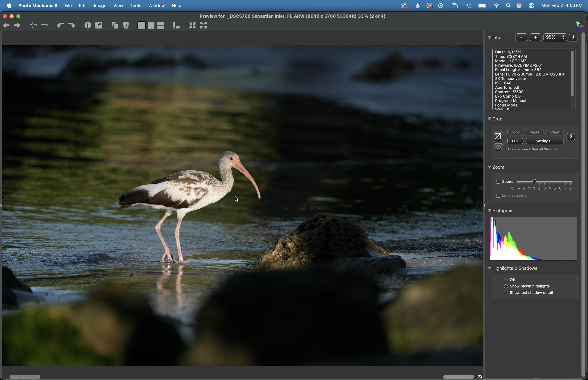Collapse the Crop section triangle
Image resolution: width=588 pixels, height=380 pixels.
(x=489, y=119)
